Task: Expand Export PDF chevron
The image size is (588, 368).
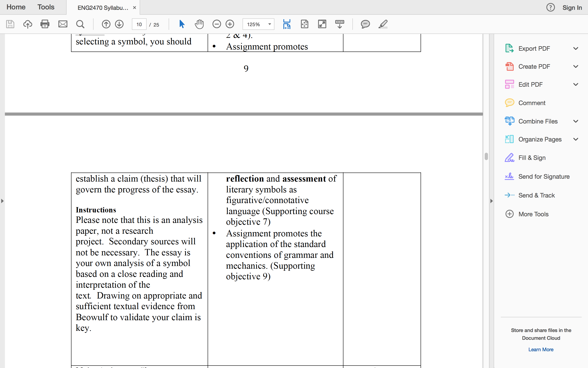Action: click(576, 48)
